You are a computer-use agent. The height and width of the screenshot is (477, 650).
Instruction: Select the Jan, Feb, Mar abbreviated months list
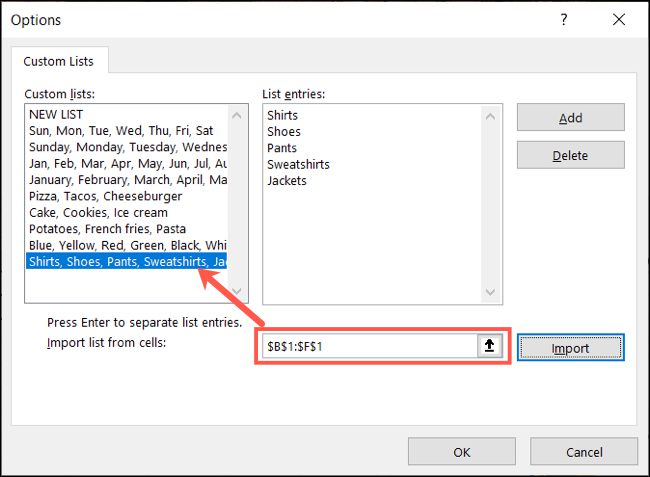click(x=125, y=164)
